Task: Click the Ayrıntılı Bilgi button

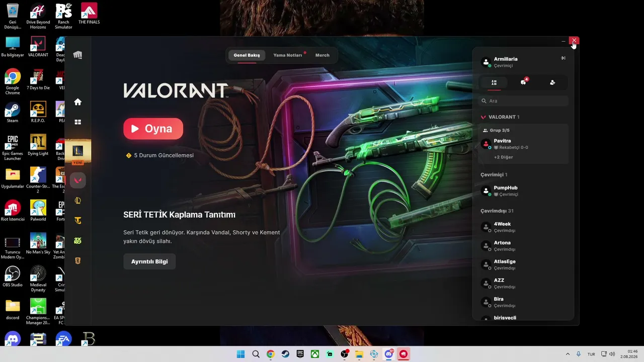Action: [x=149, y=261]
